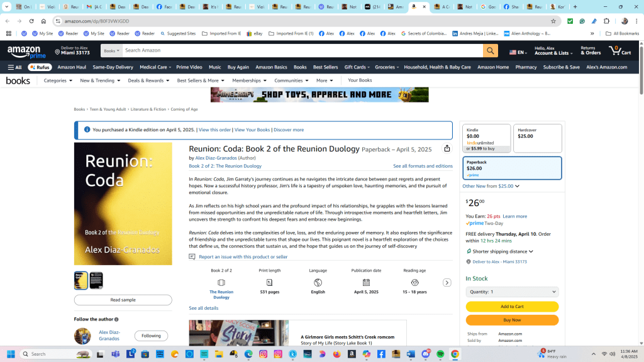
Task: Click the share icon beside the book title
Action: (447, 149)
